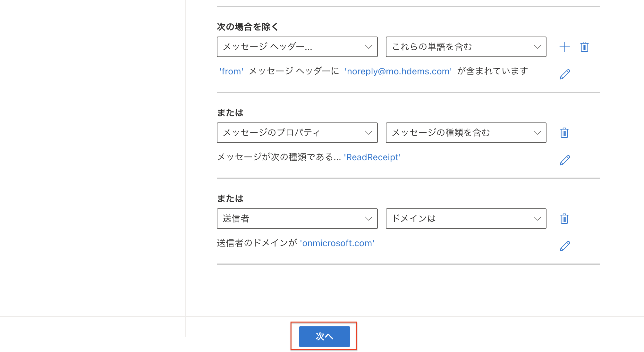
Task: Delete the message header exception via trash icon
Action: pyautogui.click(x=584, y=47)
